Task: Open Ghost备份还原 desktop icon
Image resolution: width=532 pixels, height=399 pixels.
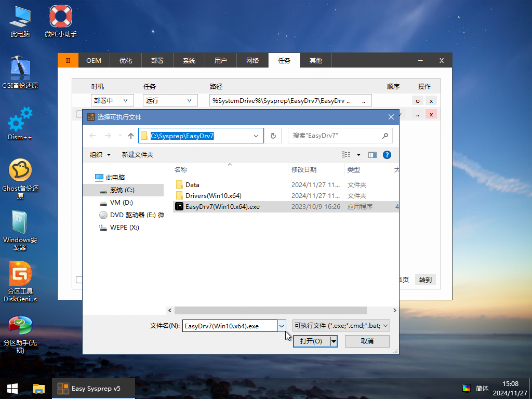Action: (20, 179)
